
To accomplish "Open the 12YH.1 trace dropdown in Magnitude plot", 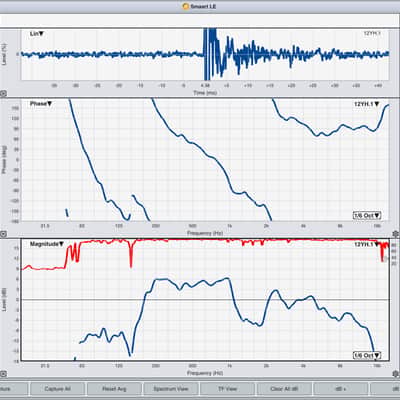I will pos(367,244).
